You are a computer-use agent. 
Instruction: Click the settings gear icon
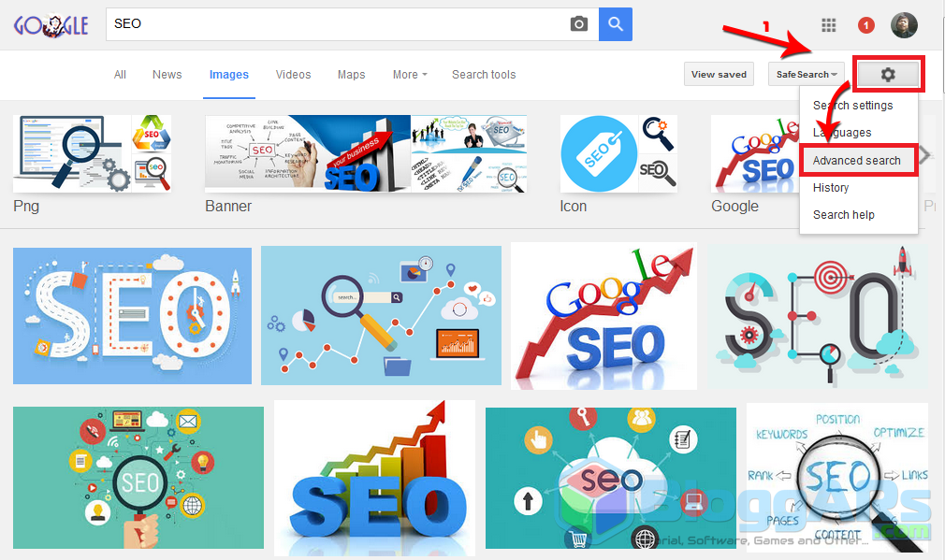coord(888,74)
